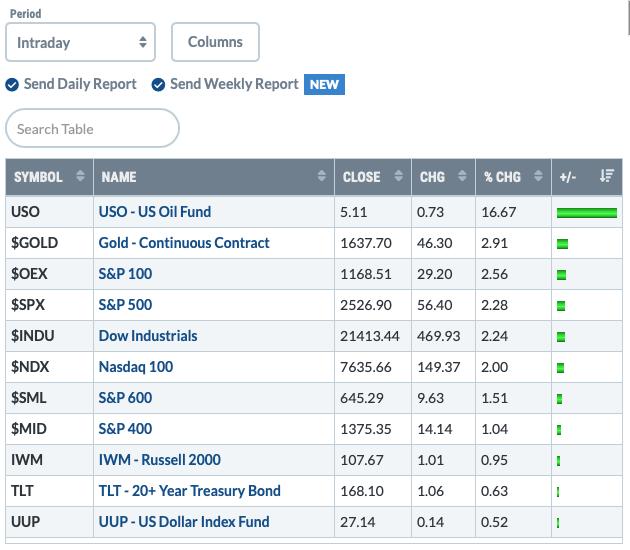Click the close value 168.10

pyautogui.click(x=362, y=491)
